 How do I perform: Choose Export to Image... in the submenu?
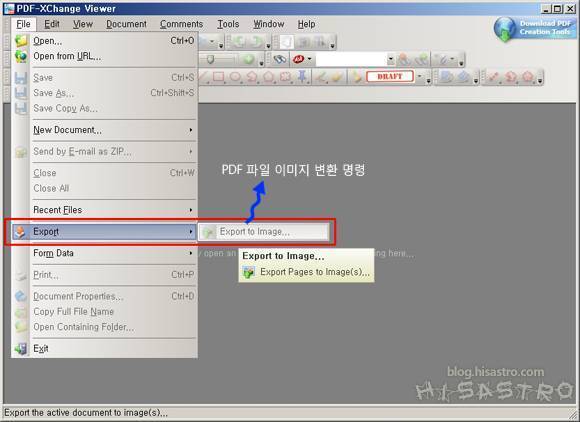[263, 232]
